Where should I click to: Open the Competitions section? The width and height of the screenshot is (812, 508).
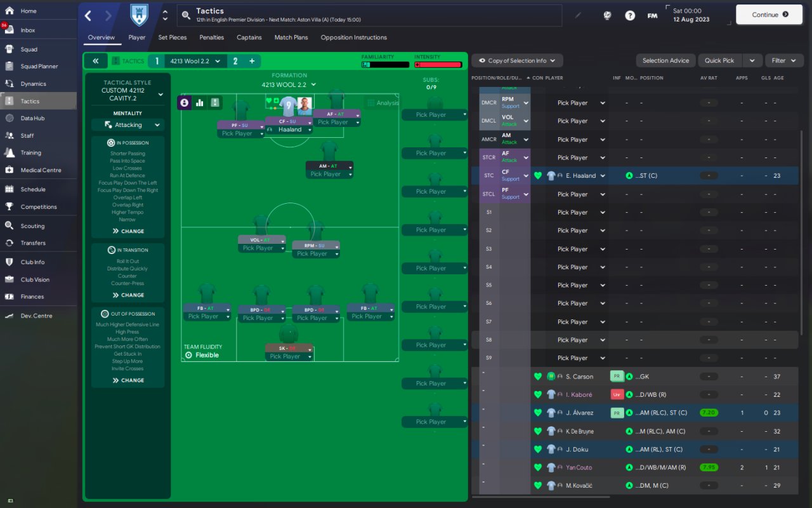point(38,206)
